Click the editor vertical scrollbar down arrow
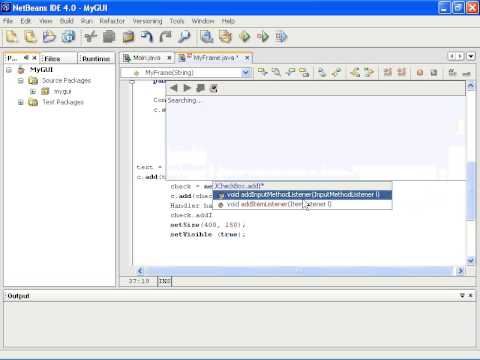 [x=470, y=260]
